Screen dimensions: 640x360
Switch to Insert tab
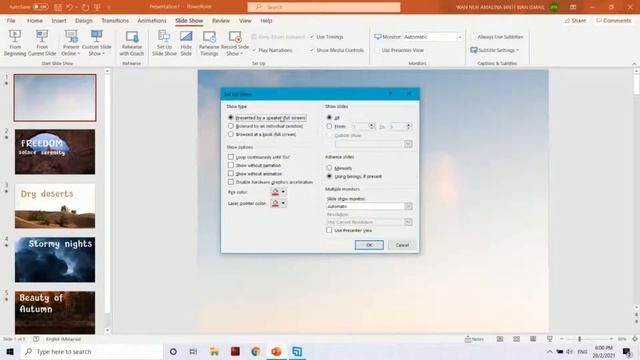pos(59,20)
